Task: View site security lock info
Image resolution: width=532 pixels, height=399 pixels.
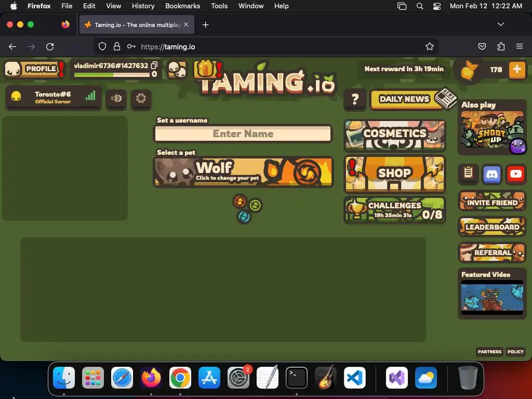Action: pyautogui.click(x=117, y=46)
